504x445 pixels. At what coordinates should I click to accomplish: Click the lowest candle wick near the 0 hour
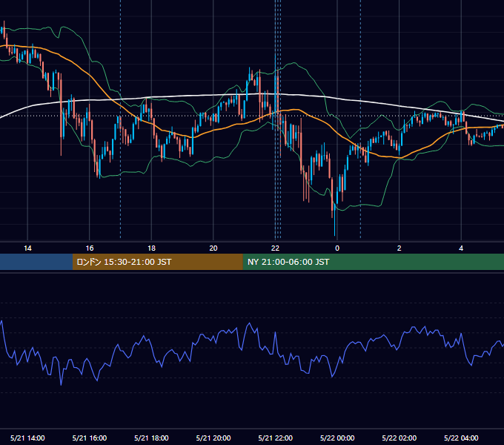(334, 222)
